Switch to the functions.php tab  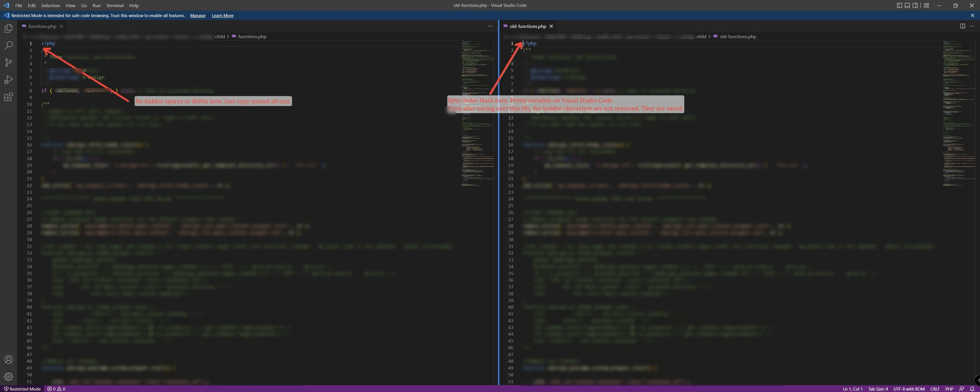pos(42,26)
